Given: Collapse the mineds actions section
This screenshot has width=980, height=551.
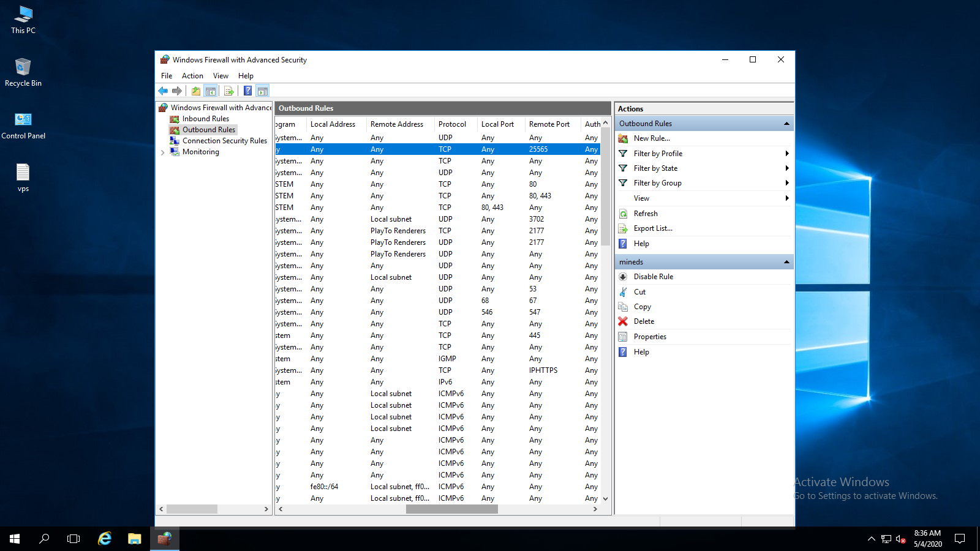Looking at the screenshot, I should 786,262.
